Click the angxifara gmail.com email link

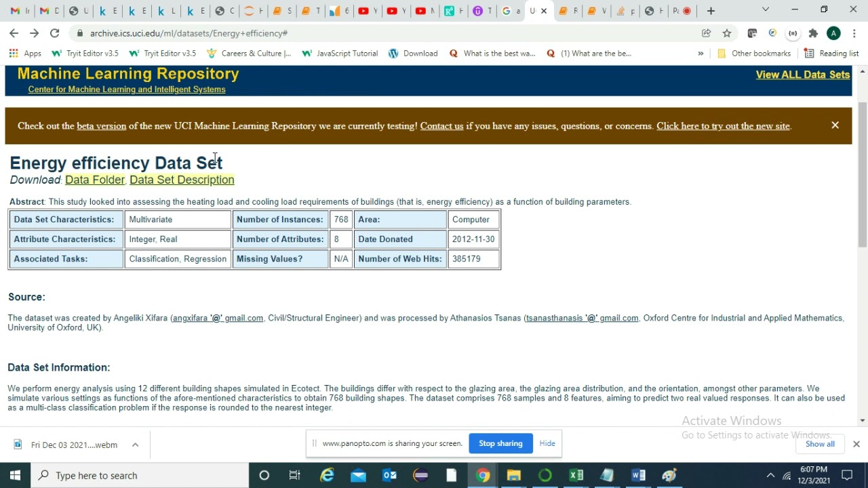click(x=218, y=318)
